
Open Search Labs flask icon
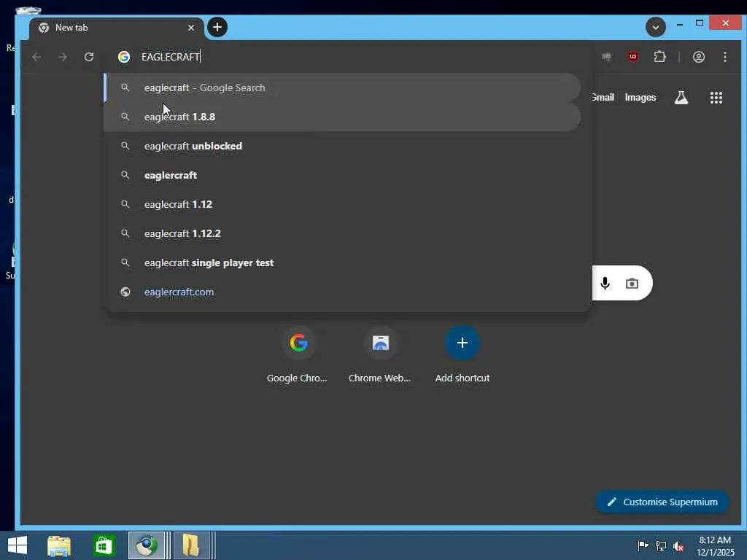[681, 98]
